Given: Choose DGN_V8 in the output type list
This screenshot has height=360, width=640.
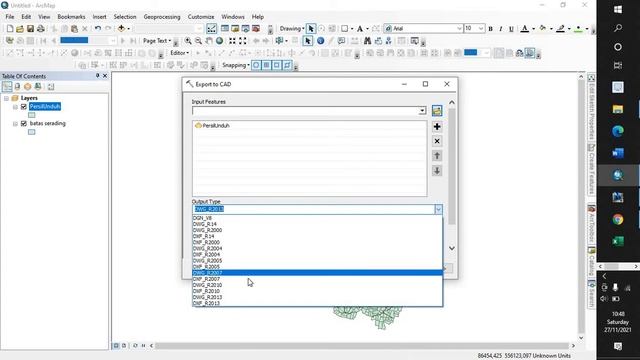Looking at the screenshot, I should 317,218.
